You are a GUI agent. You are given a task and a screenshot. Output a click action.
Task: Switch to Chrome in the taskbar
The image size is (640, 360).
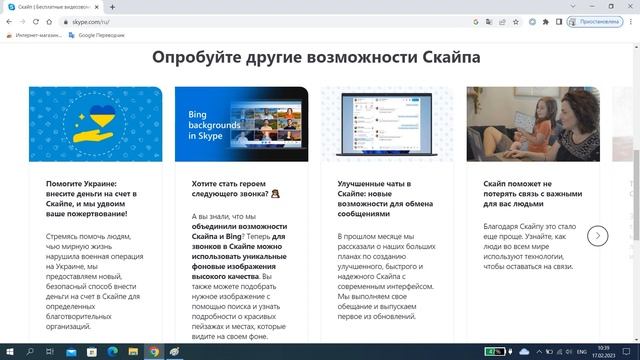[x=154, y=351]
